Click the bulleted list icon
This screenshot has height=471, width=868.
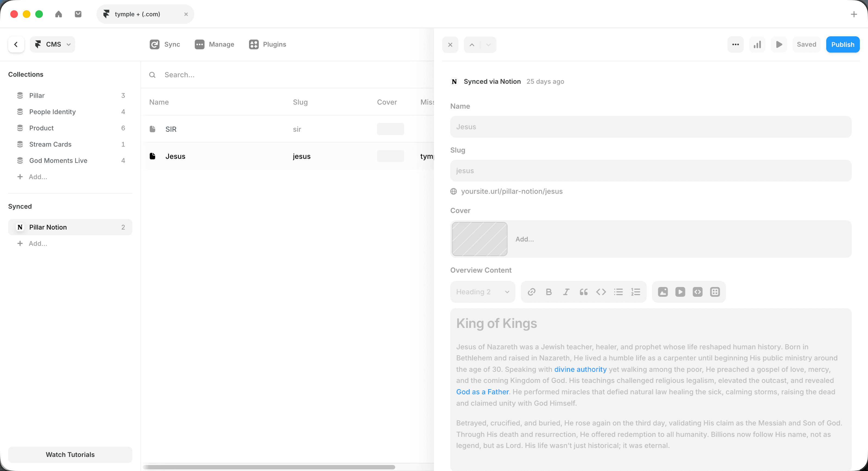pyautogui.click(x=618, y=292)
